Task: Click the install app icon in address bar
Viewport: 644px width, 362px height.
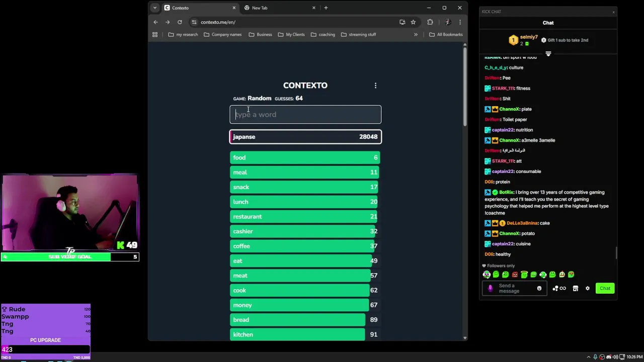Action: tap(402, 22)
